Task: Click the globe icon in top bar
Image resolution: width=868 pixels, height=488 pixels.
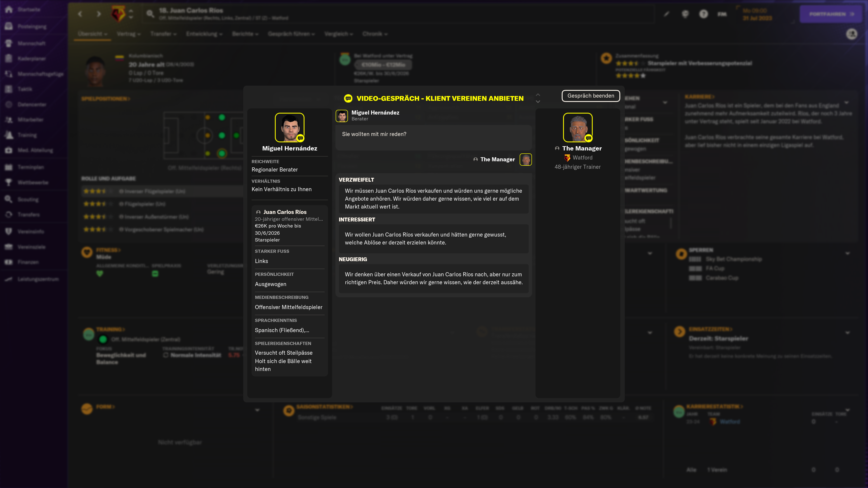Action: point(685,14)
